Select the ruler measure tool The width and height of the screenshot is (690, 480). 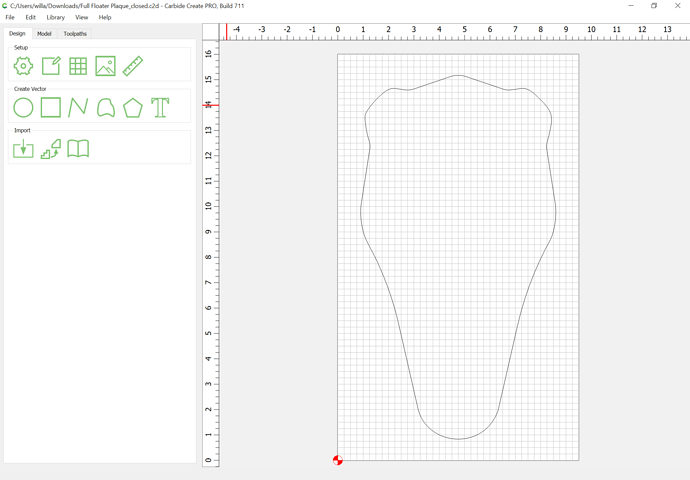[x=133, y=66]
